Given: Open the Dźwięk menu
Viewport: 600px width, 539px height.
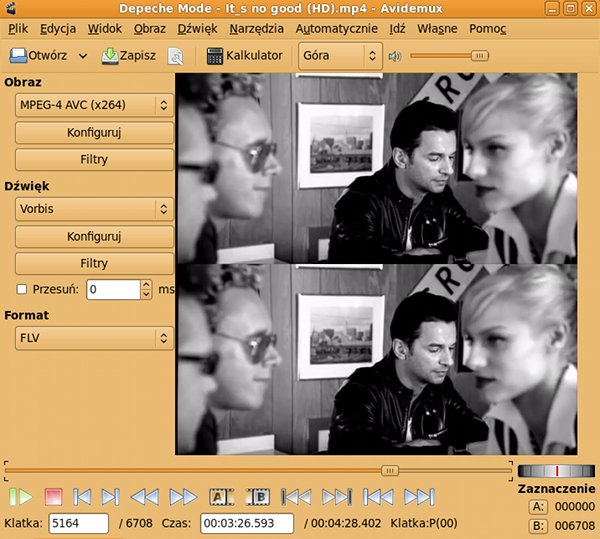Looking at the screenshot, I should (x=197, y=29).
